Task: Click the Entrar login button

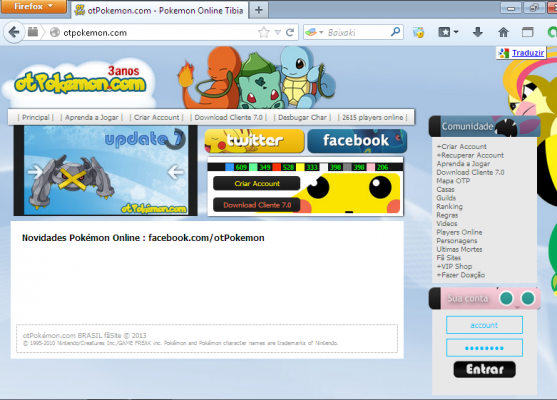Action: 485,369
